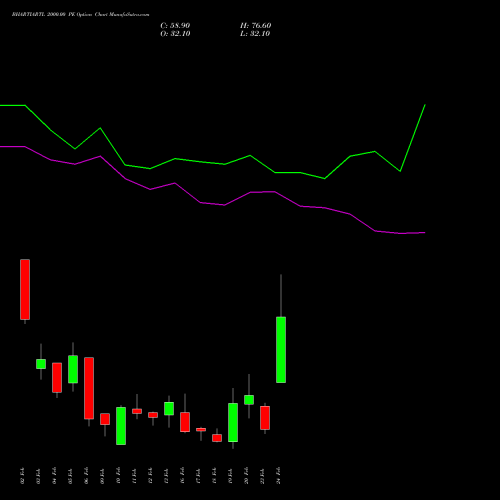Click the small green candle above 20 Feb
Screen dimensions: 500x500
click(249, 400)
